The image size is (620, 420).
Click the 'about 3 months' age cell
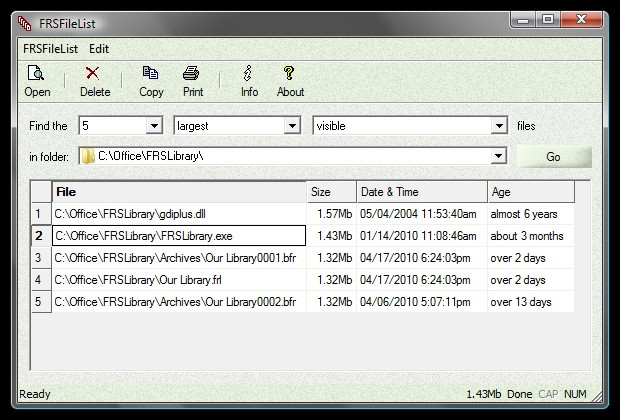(x=531, y=236)
